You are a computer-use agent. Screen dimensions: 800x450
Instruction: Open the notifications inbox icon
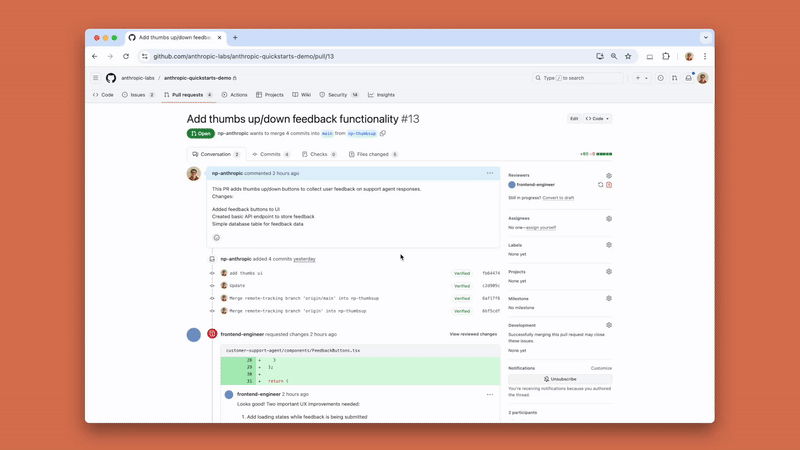[688, 78]
